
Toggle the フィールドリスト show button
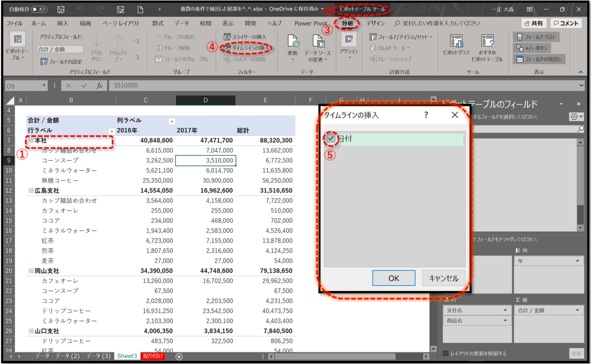point(536,37)
